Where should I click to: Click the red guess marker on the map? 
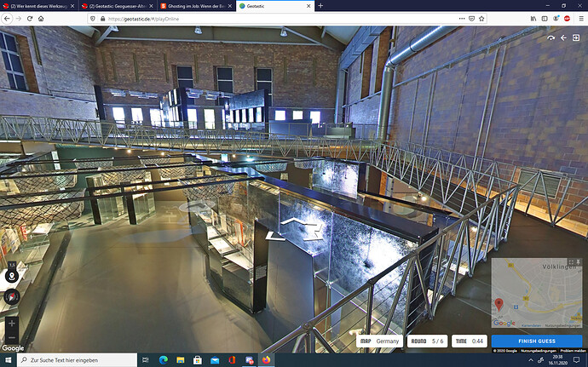(499, 304)
